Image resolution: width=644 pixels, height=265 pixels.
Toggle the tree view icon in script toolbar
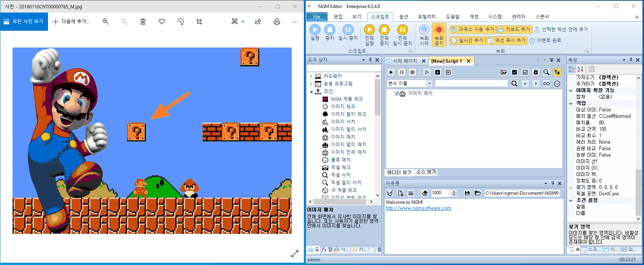tap(557, 72)
